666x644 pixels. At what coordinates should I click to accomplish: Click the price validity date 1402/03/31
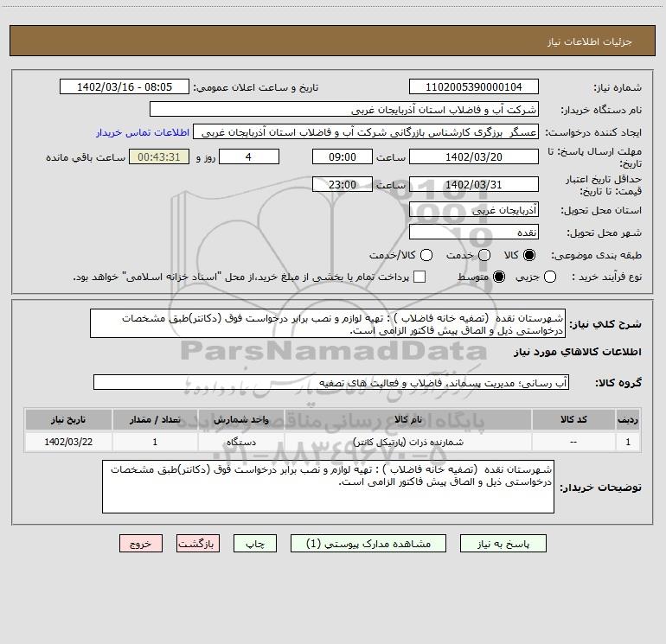[474, 184]
